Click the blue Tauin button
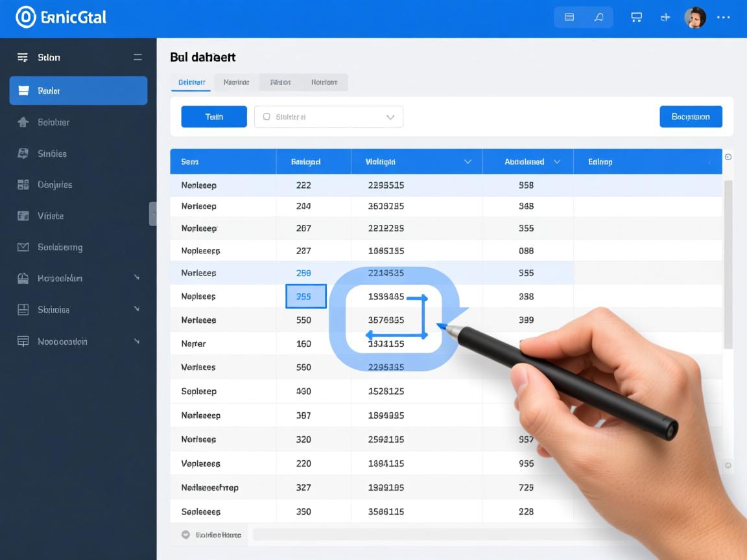This screenshot has height=560, width=747. (x=214, y=117)
